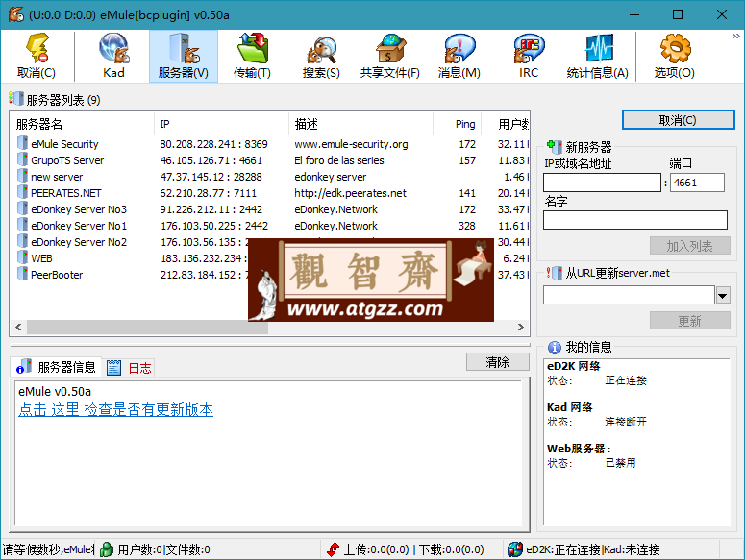Click IP 80.208.228.241 : 8369 cell
The width and height of the screenshot is (745, 560).
point(213,144)
